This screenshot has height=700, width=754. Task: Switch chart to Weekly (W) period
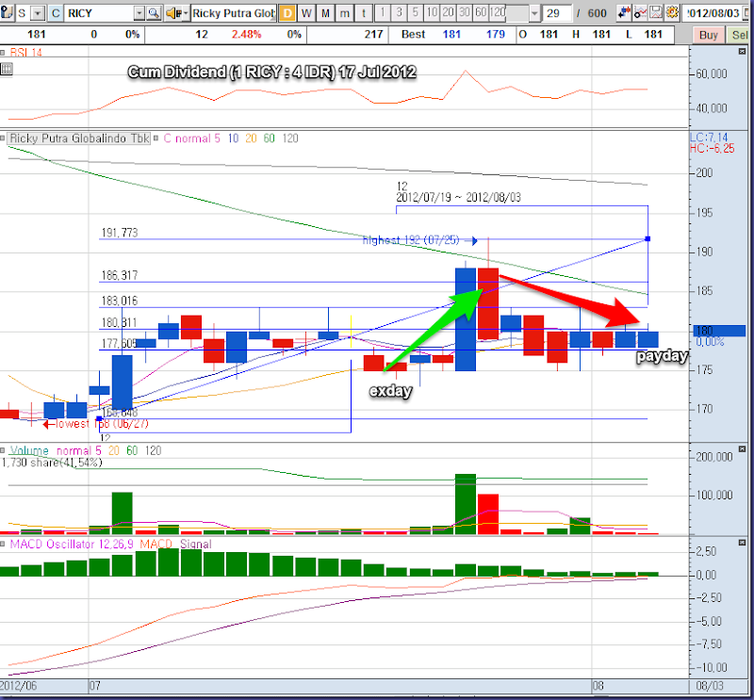306,14
